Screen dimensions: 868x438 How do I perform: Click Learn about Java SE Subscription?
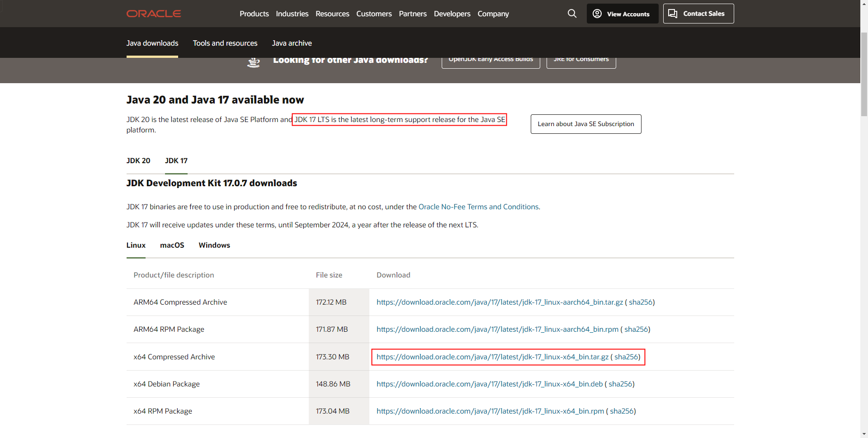point(585,124)
